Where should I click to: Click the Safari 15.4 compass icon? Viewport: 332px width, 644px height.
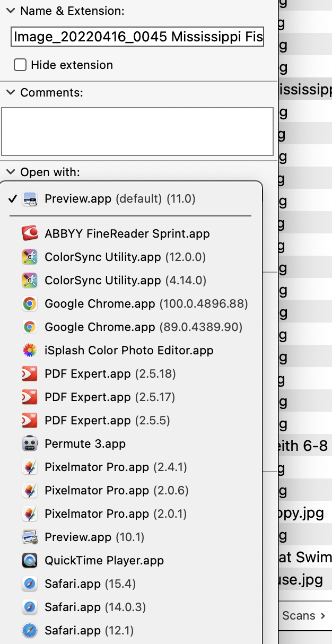30,584
